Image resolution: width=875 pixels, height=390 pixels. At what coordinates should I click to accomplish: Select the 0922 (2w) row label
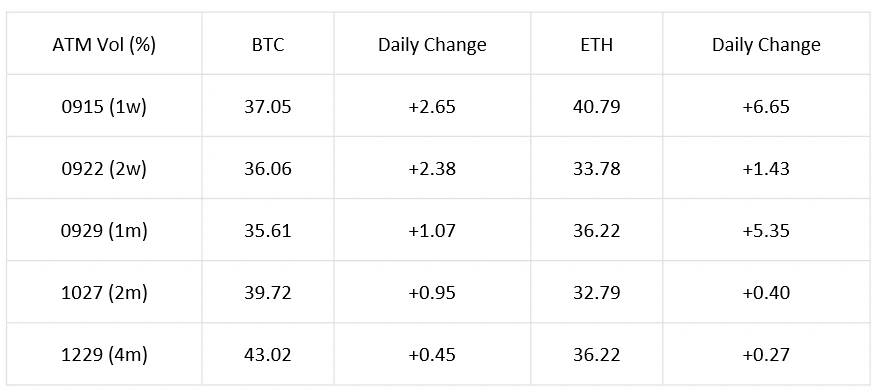pyautogui.click(x=104, y=168)
